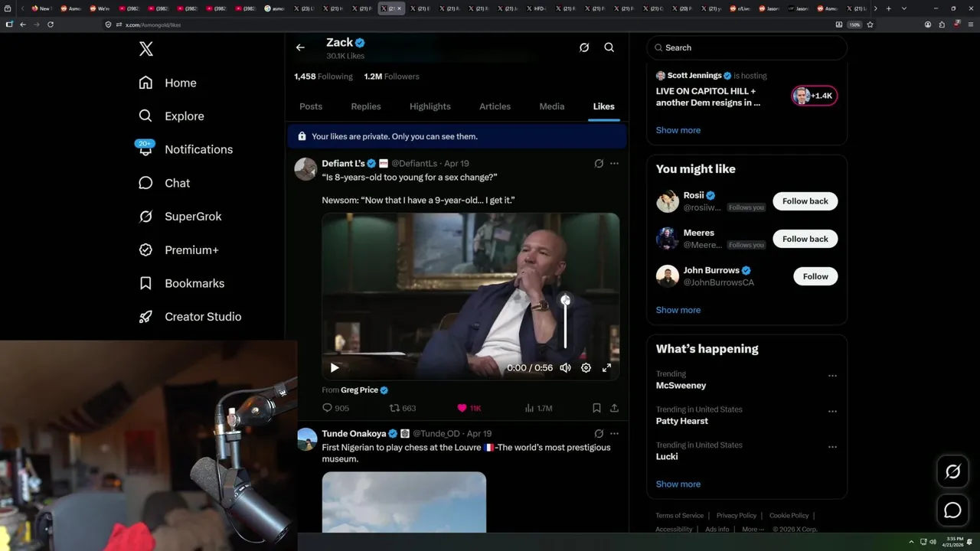
Task: Switch to the Highlights tab
Action: [430, 106]
